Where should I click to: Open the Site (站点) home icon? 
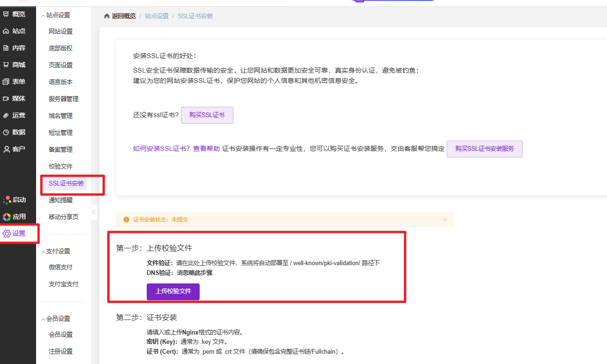pos(6,31)
